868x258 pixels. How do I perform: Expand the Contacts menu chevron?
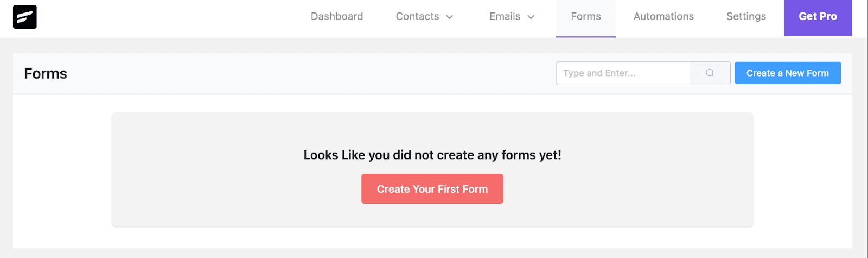click(450, 17)
